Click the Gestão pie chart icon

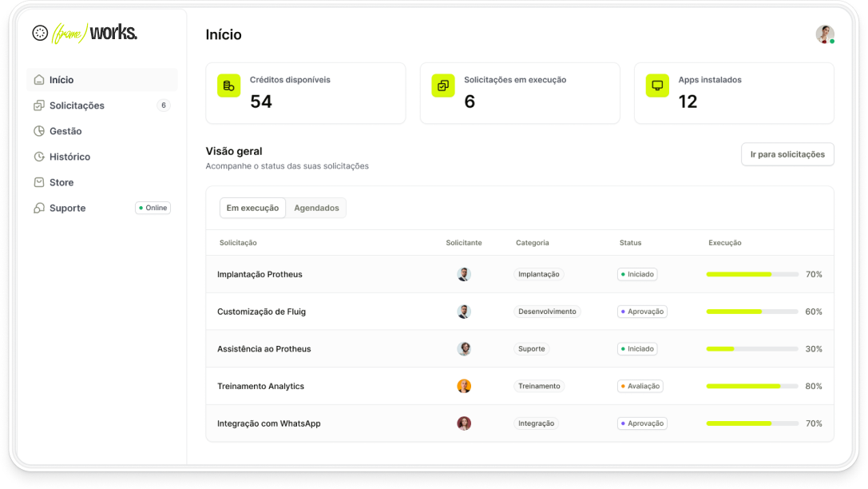click(x=39, y=131)
